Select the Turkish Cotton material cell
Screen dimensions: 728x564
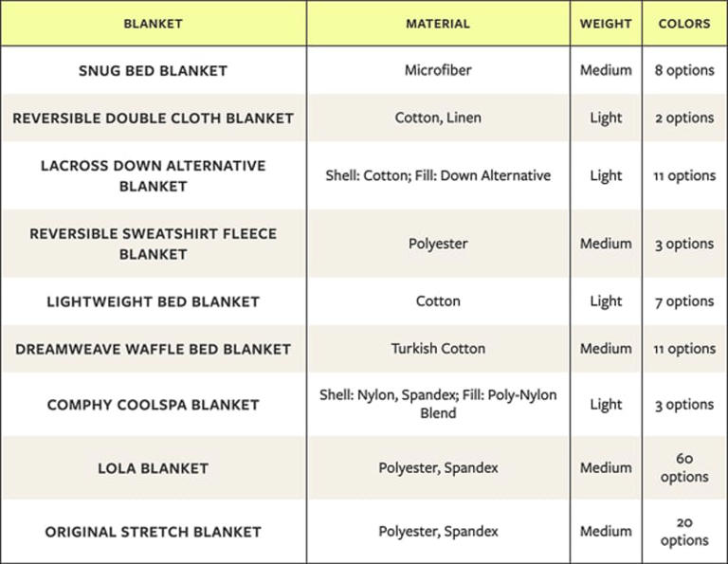(x=438, y=349)
